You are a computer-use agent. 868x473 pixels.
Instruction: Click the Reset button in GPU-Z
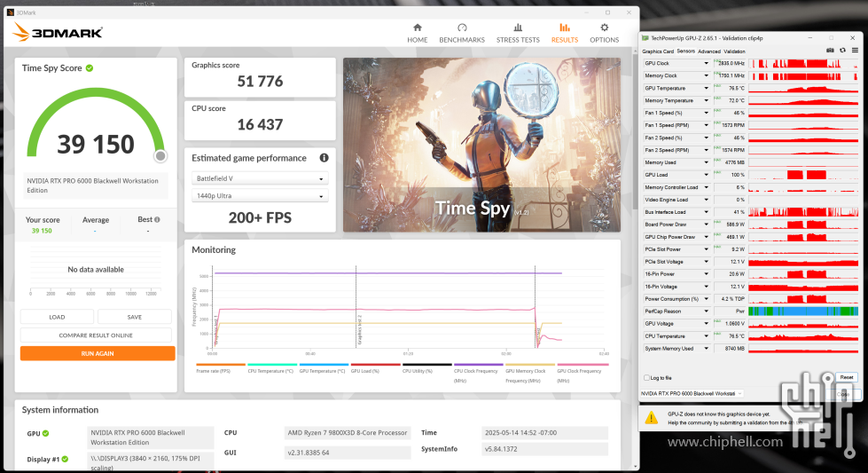[847, 377]
